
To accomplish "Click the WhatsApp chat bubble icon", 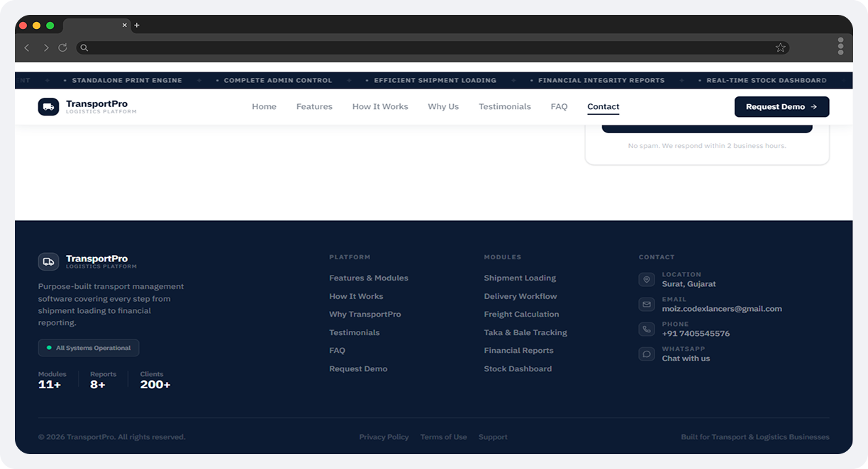I will (x=647, y=354).
